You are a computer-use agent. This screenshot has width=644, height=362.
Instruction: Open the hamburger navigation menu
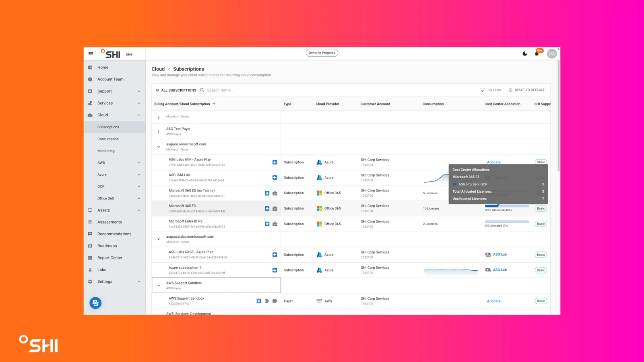[91, 53]
